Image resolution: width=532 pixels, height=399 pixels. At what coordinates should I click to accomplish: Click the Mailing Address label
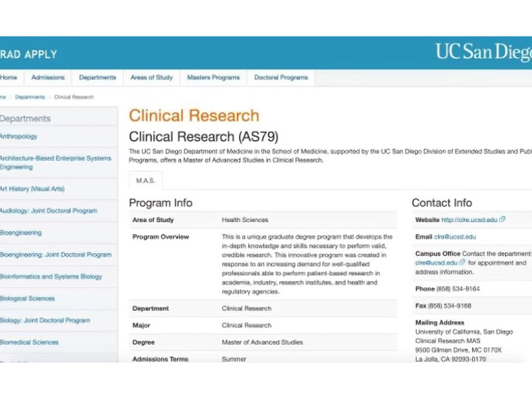point(440,323)
